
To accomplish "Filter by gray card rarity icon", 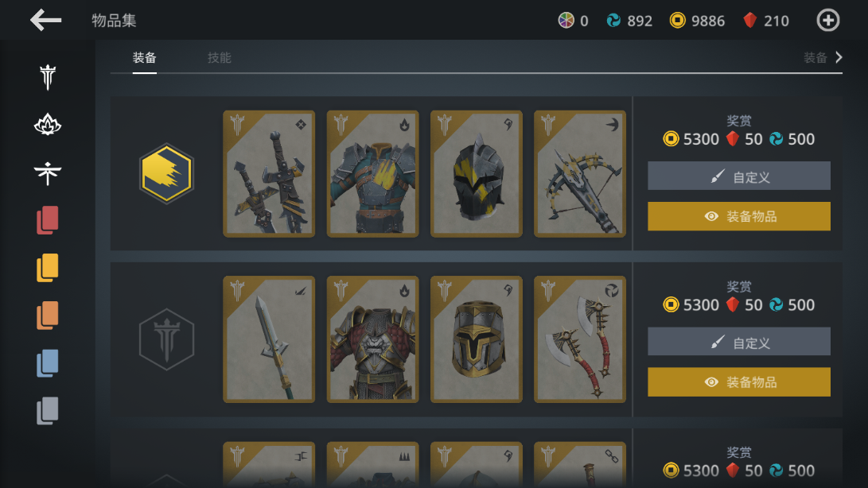I will click(48, 411).
